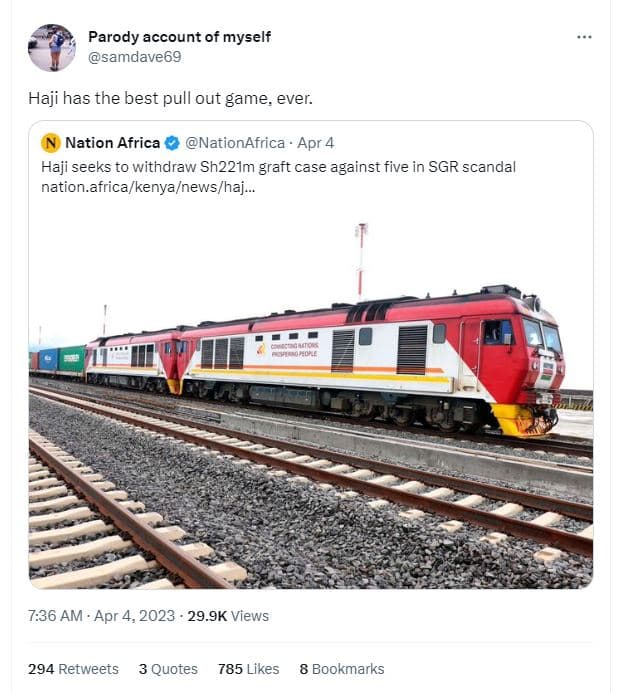
Task: Click the Nation Africa yellow N logo
Action: [51, 143]
